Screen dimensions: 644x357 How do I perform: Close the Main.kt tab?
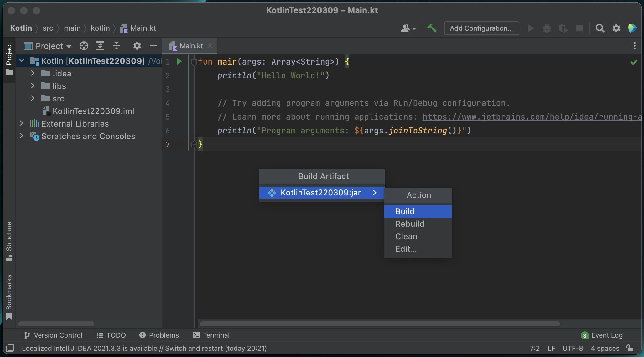click(x=210, y=46)
